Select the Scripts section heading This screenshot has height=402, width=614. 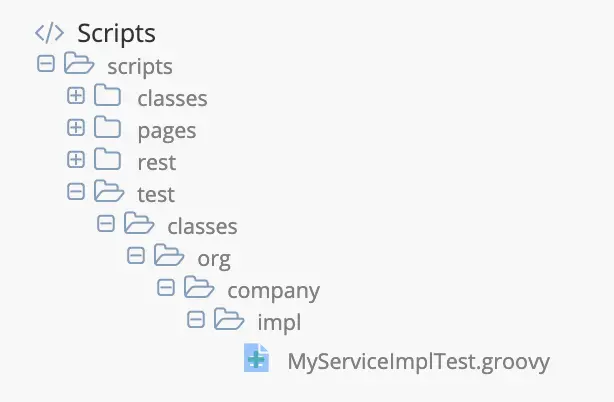(116, 33)
